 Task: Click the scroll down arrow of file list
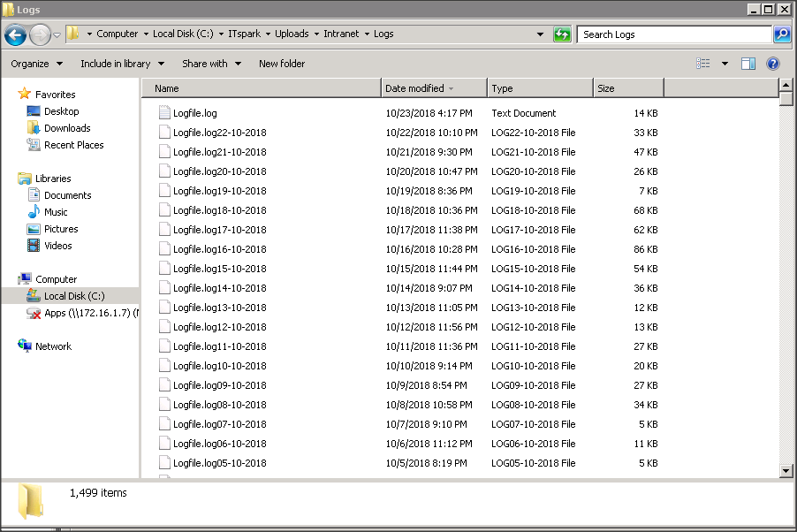(786, 472)
